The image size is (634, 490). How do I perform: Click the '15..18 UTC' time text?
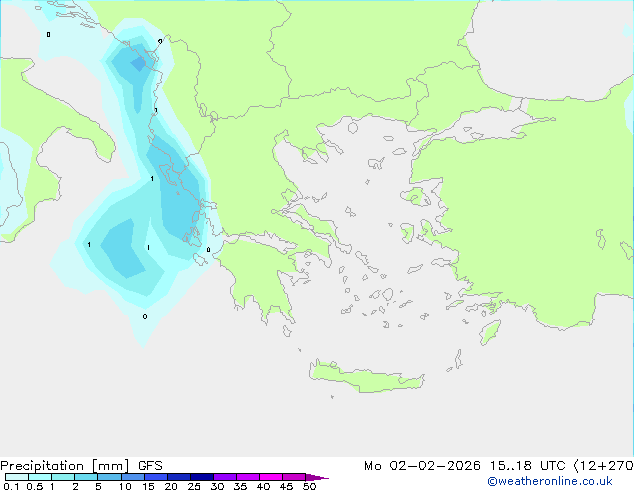point(527,466)
